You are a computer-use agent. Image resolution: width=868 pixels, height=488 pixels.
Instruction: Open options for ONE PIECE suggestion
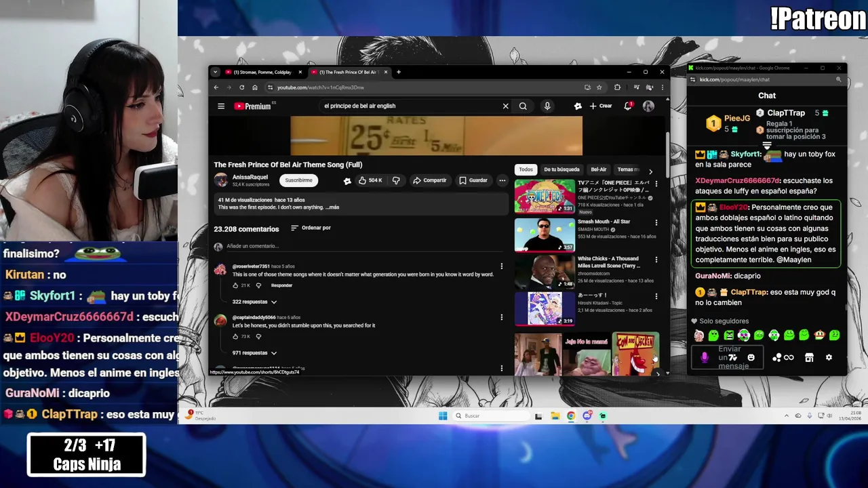656,184
